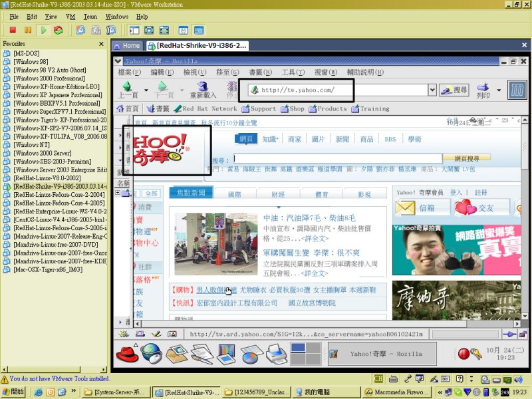Toggle the Favorites sidebar view icon

coord(134,30)
